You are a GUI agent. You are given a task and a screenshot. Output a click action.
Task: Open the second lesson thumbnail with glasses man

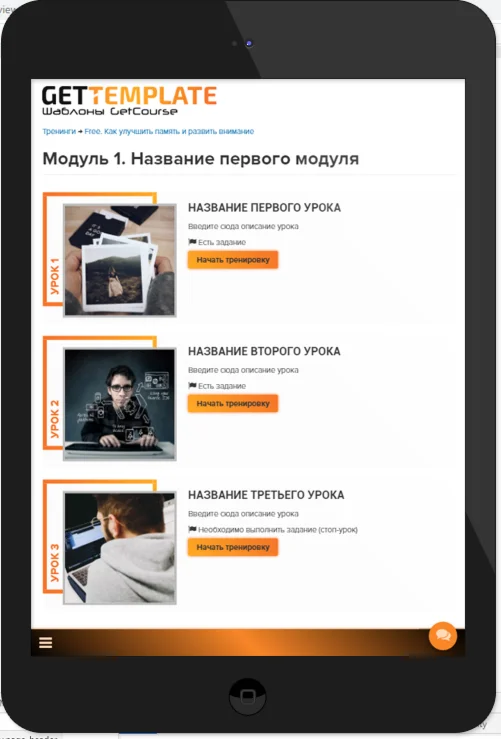point(120,404)
